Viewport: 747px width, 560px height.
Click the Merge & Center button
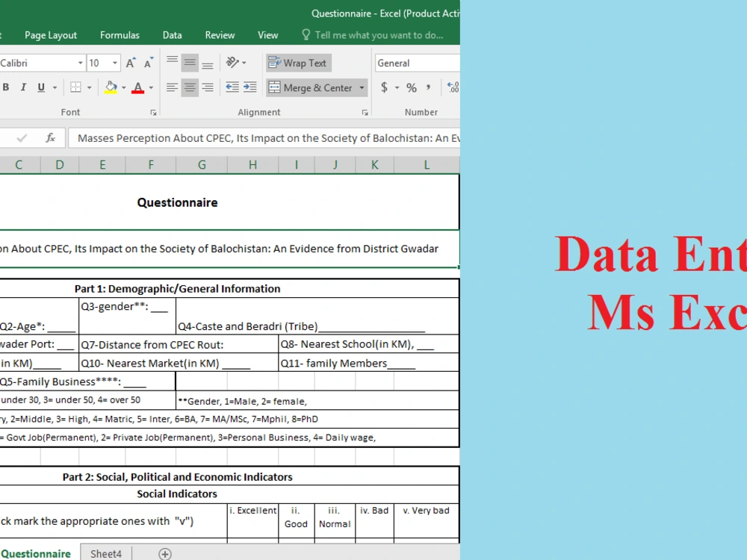pyautogui.click(x=311, y=87)
